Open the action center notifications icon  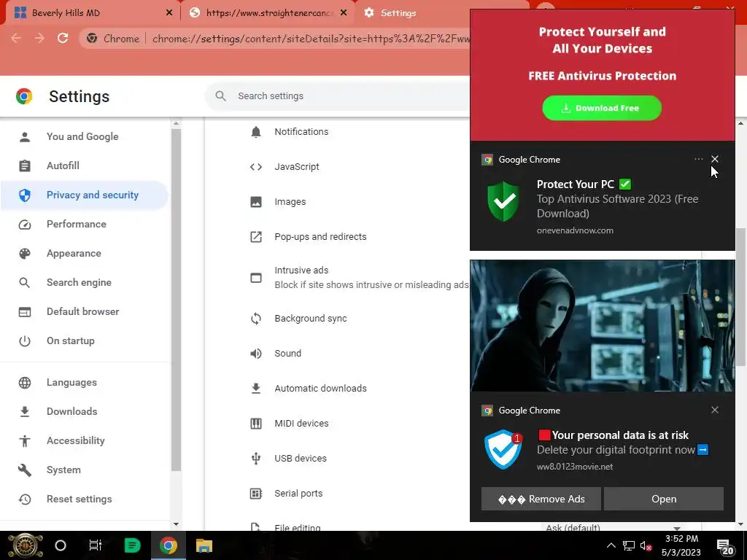725,546
